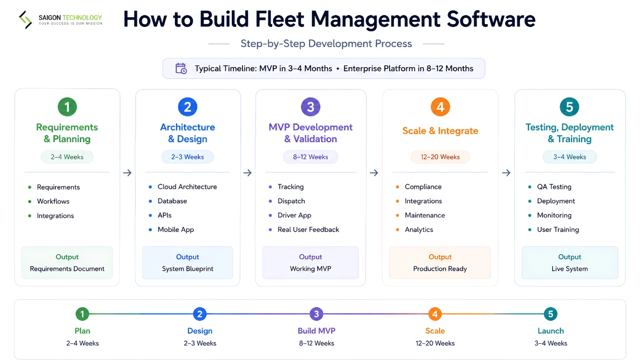Image resolution: width=644 pixels, height=362 pixels.
Task: Click the Production Ready output box
Action: coord(440,263)
